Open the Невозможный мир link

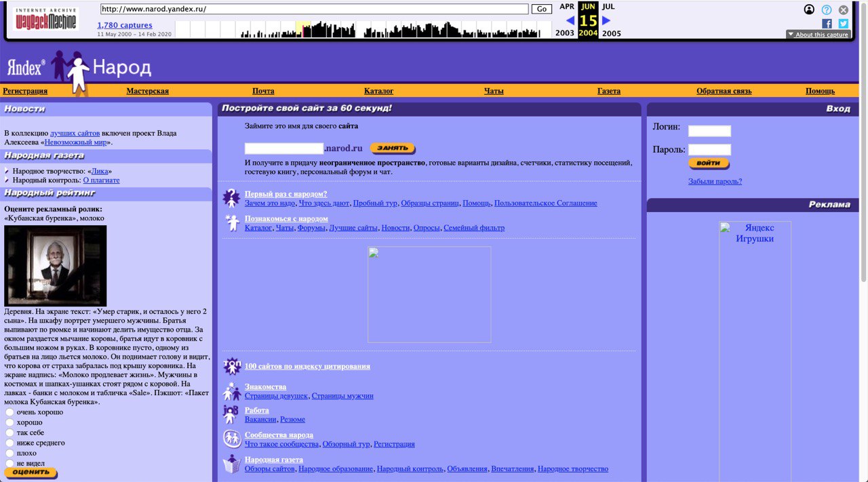click(x=75, y=142)
